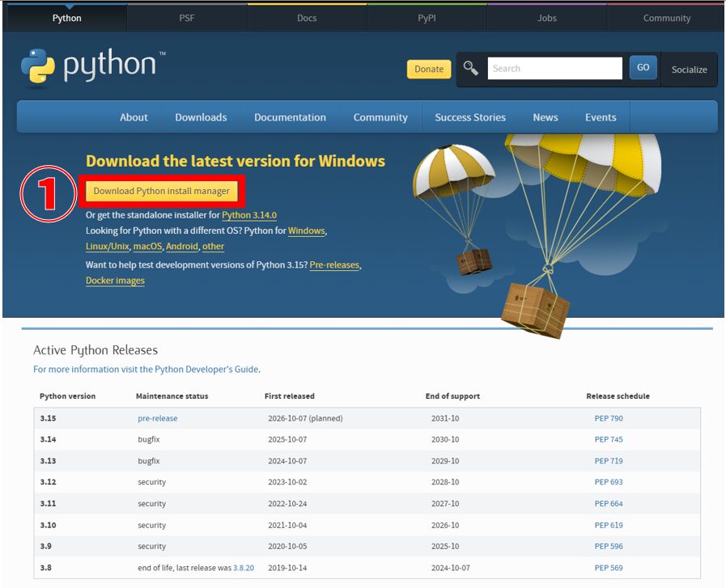Image resolution: width=726 pixels, height=588 pixels.
Task: Click the search magnifying glass icon
Action: coord(470,68)
